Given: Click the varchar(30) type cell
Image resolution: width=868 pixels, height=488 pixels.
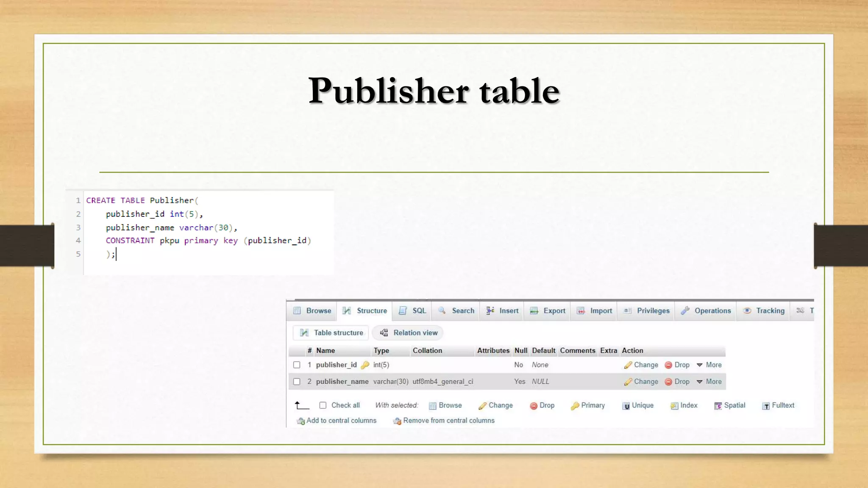Looking at the screenshot, I should (391, 382).
